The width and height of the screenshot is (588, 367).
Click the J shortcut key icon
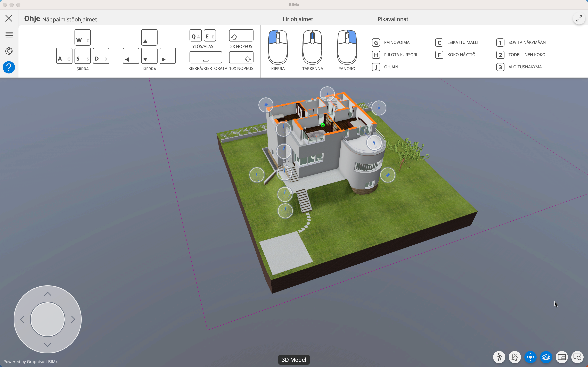tap(376, 67)
